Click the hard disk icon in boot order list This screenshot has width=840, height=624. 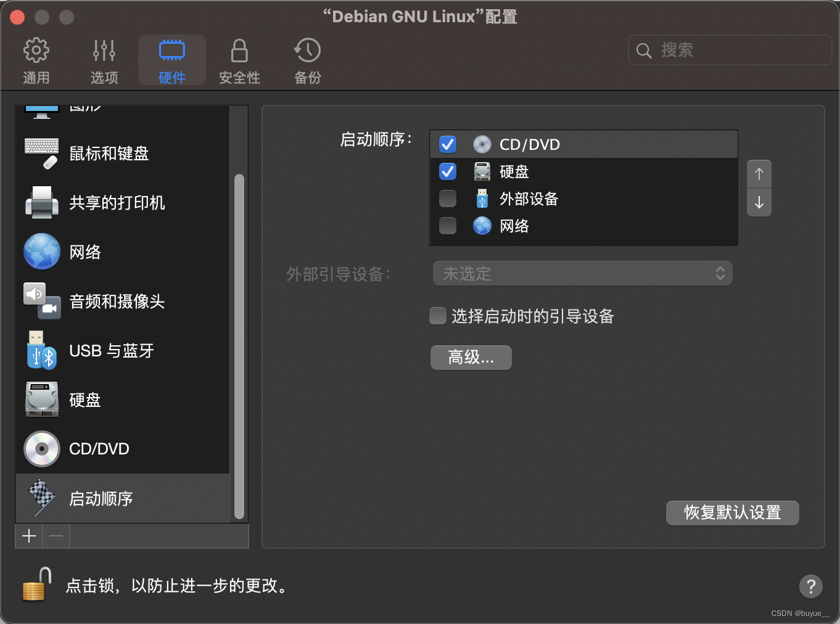pos(482,171)
